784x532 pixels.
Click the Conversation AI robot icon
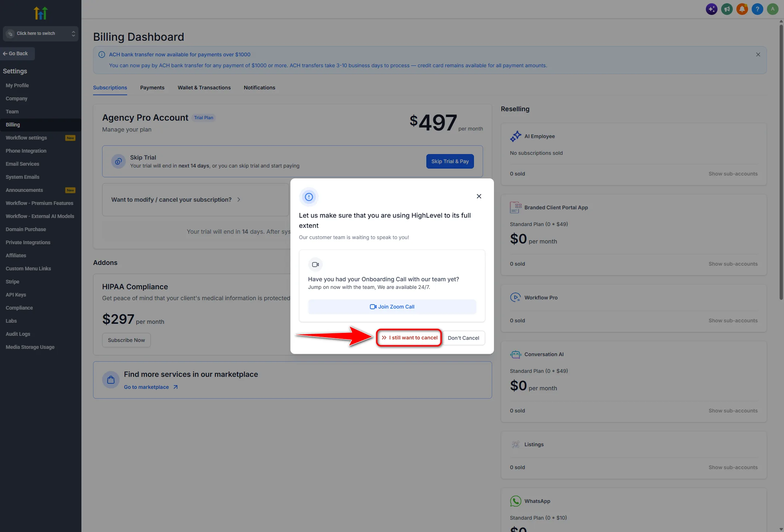(x=515, y=354)
